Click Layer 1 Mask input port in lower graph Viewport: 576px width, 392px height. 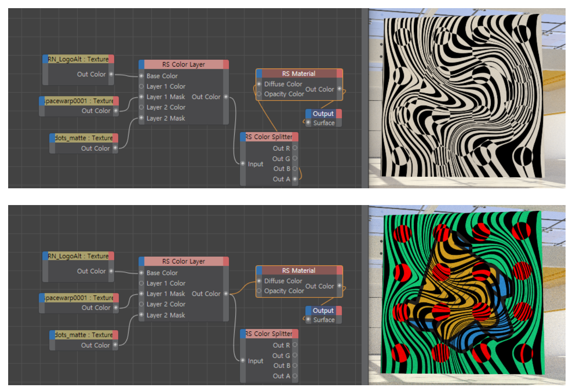click(x=141, y=294)
